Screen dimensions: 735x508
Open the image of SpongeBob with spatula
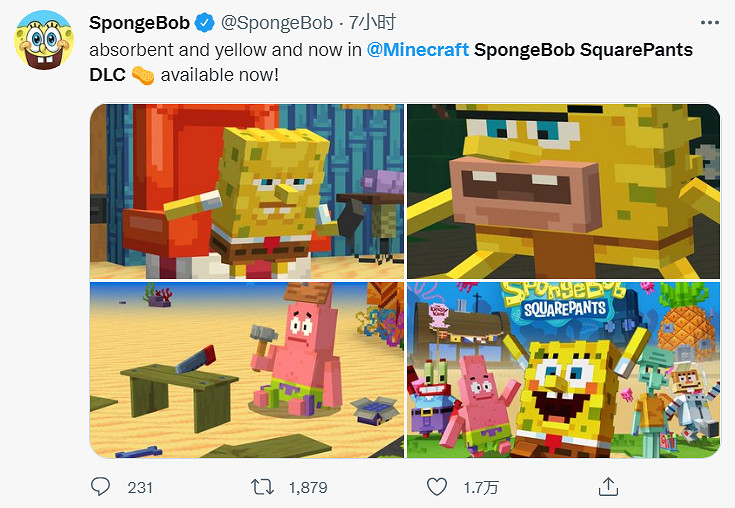tap(247, 191)
